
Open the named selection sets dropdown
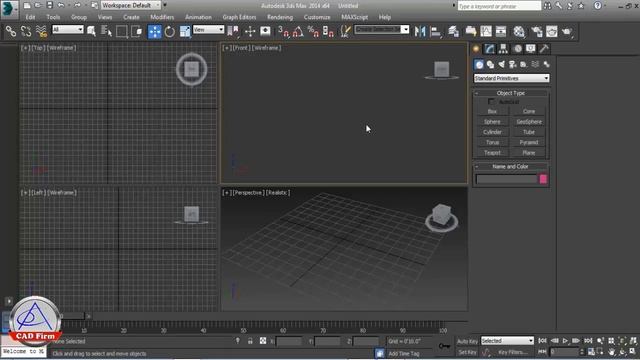[382, 29]
